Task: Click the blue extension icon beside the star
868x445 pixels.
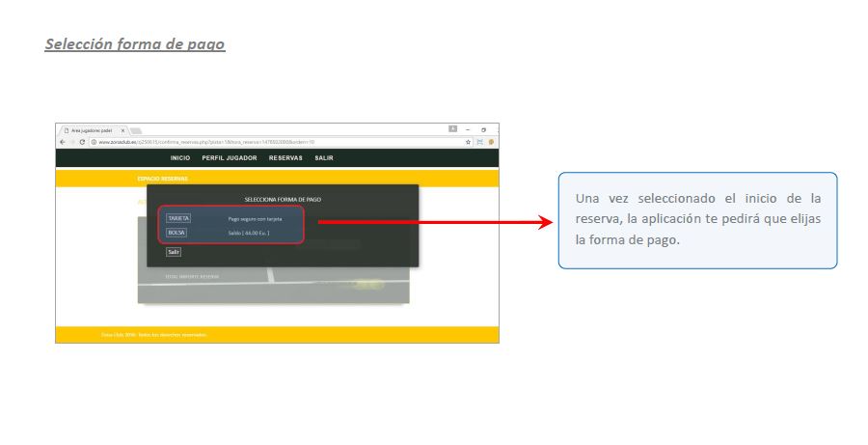Action: click(x=479, y=143)
